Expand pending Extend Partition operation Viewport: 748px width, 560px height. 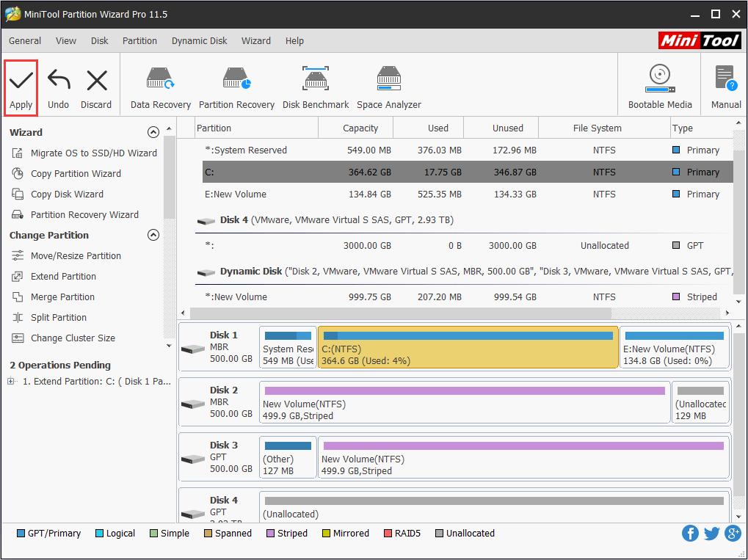tap(11, 381)
